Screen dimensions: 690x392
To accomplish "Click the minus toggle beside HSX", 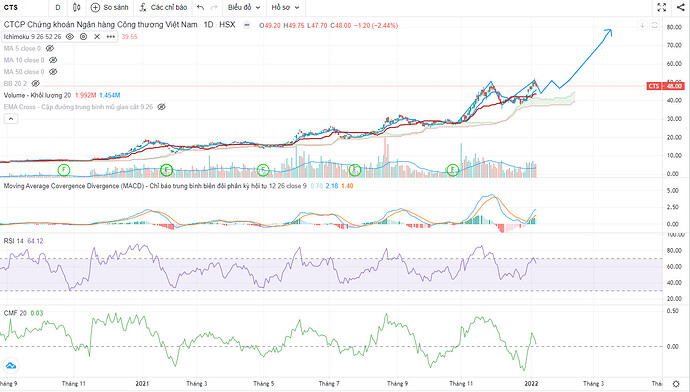I will (x=247, y=25).
